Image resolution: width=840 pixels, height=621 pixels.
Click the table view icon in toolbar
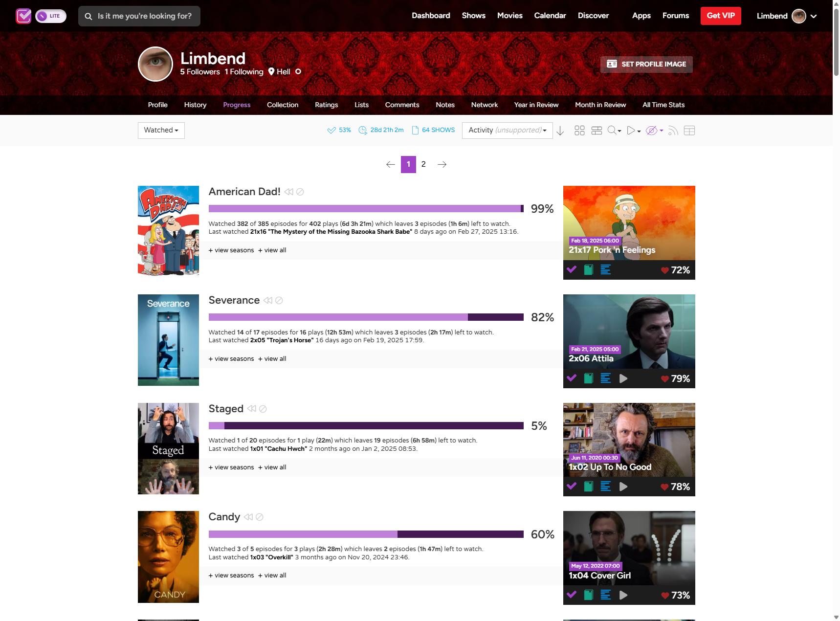tap(689, 131)
